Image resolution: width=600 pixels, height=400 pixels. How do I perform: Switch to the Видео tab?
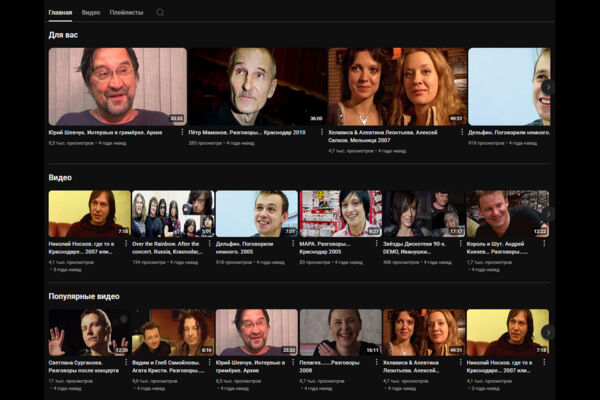[91, 12]
